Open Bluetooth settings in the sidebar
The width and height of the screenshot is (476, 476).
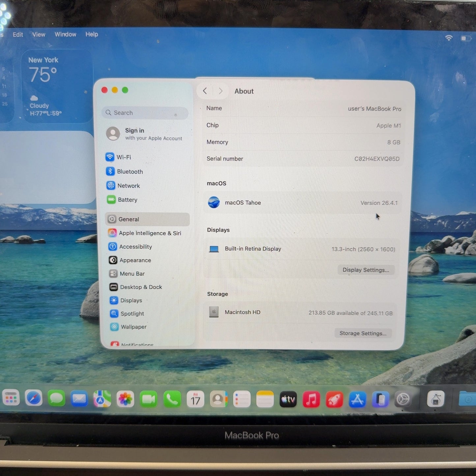pos(147,172)
